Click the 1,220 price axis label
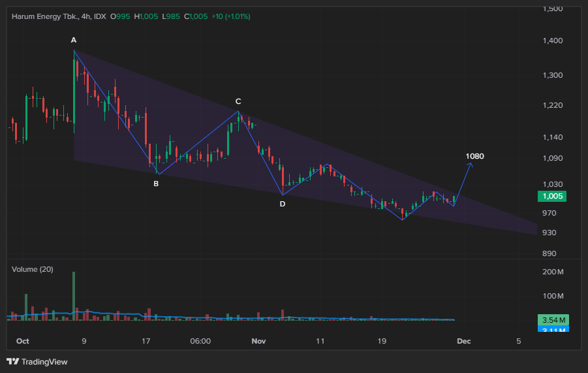Viewport: 588px width, 373px height. 553,105
